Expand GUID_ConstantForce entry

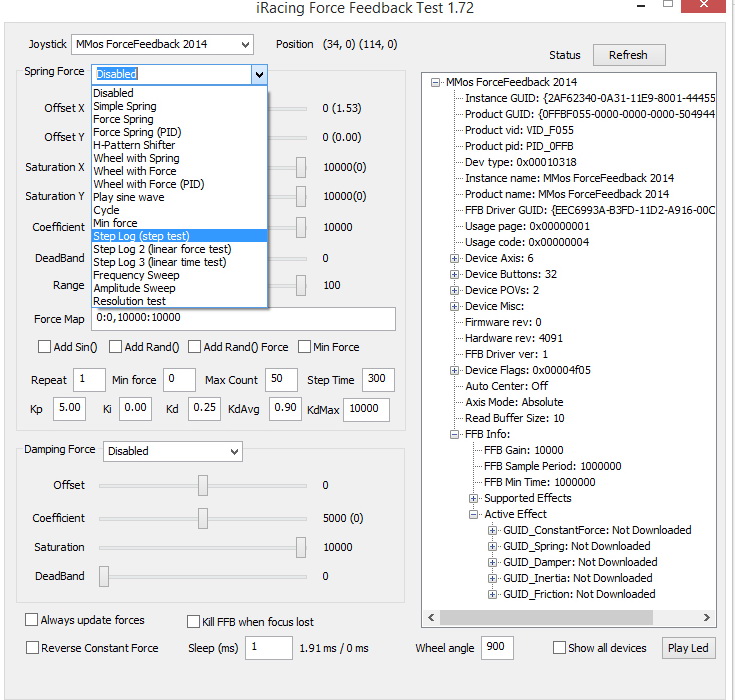tap(492, 530)
